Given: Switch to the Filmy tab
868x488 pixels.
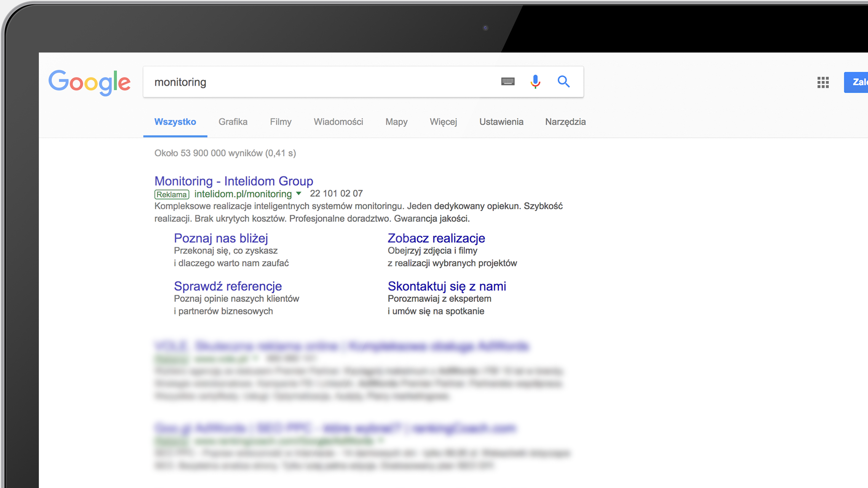Looking at the screenshot, I should click(281, 122).
